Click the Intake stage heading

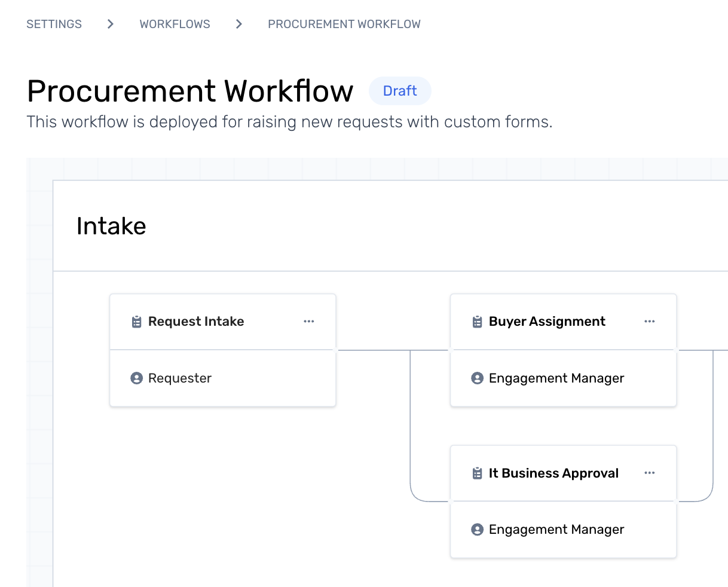pos(111,226)
